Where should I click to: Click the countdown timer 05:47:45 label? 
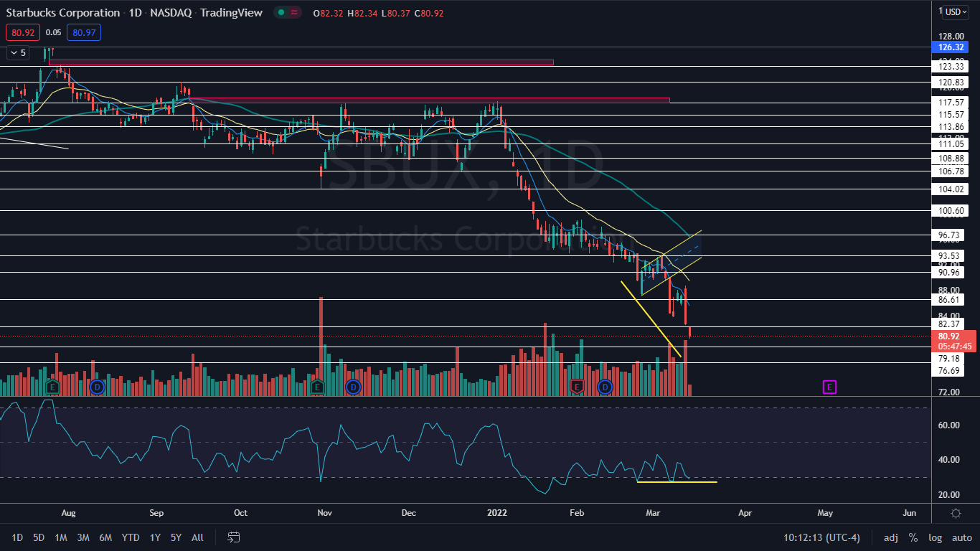pyautogui.click(x=954, y=346)
